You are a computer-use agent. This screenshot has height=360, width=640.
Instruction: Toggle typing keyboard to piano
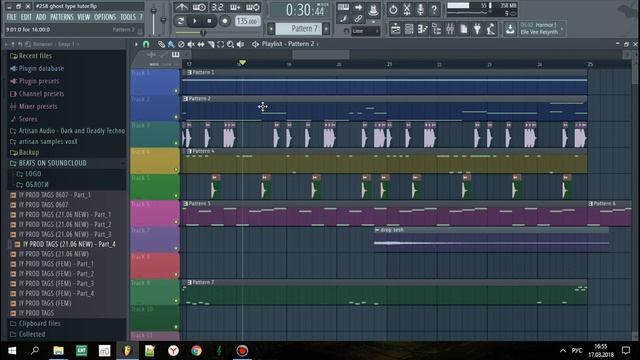[343, 7]
